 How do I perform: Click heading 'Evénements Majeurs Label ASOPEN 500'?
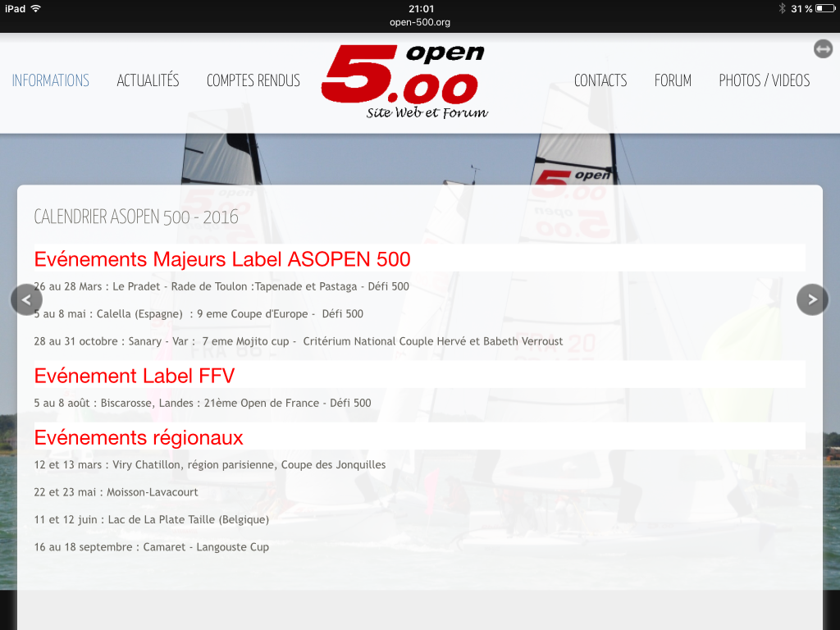point(222,259)
